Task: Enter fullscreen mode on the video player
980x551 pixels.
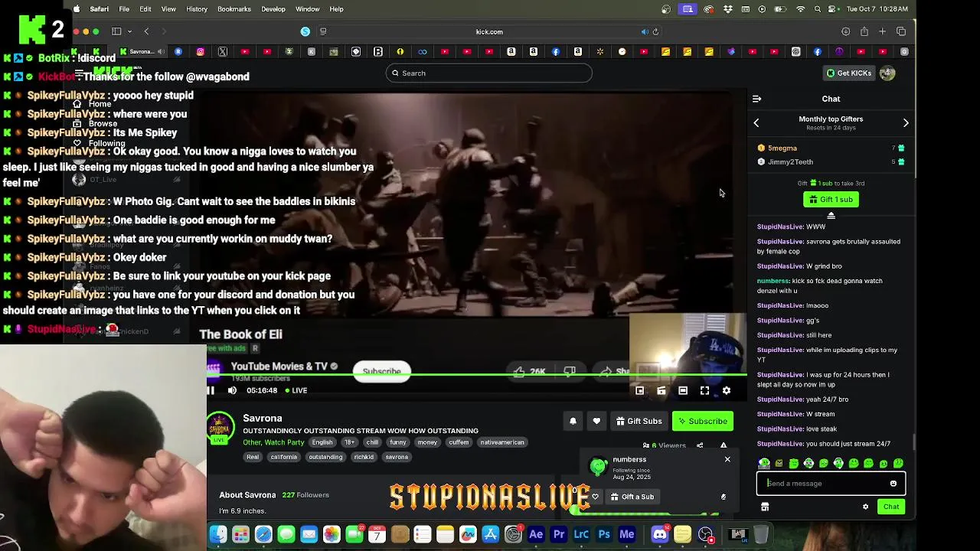Action: click(704, 390)
